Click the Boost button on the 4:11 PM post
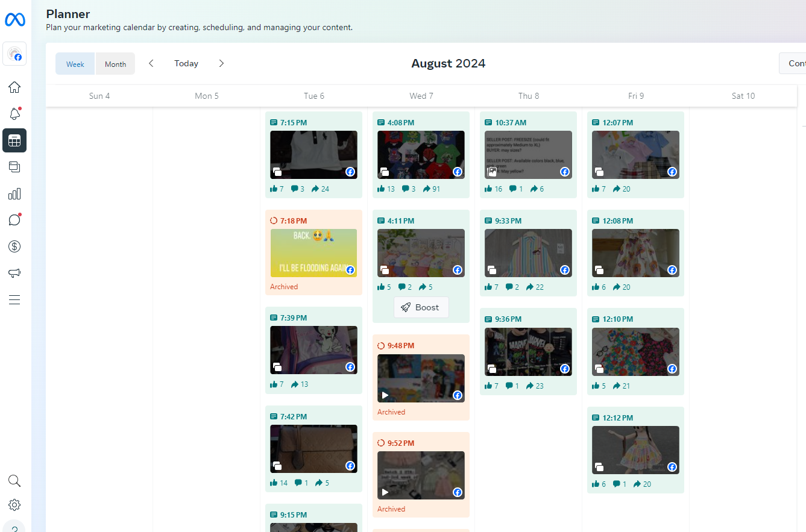 (421, 307)
